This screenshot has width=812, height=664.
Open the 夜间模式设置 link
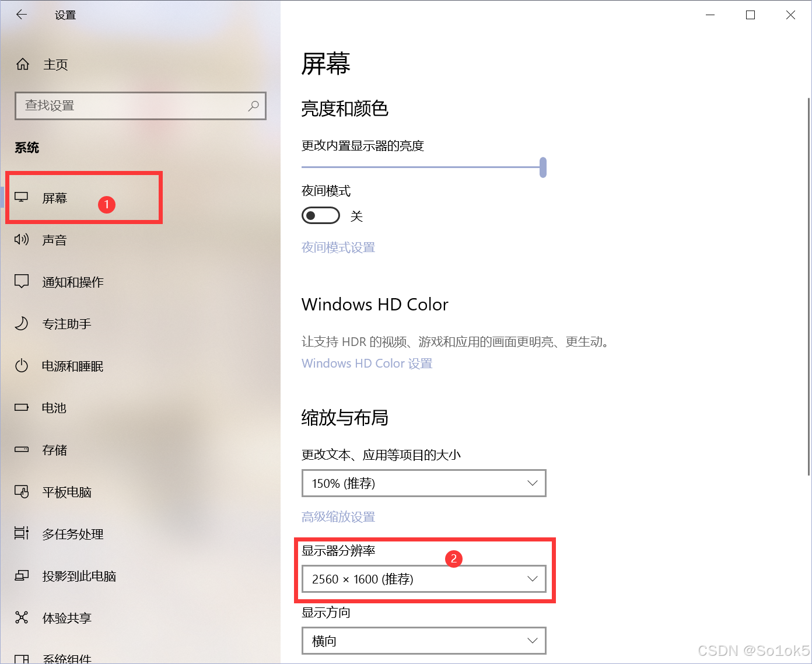[338, 247]
